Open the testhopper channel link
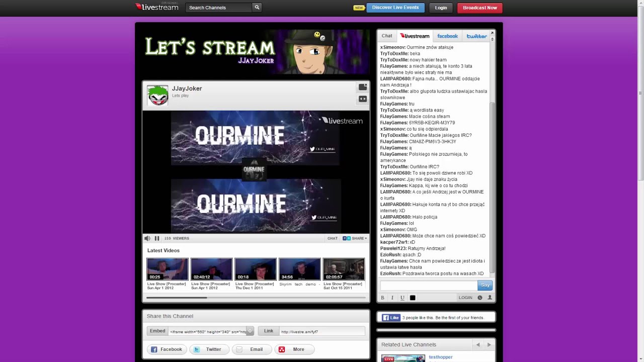Screen dimensions: 644x362 441,357
